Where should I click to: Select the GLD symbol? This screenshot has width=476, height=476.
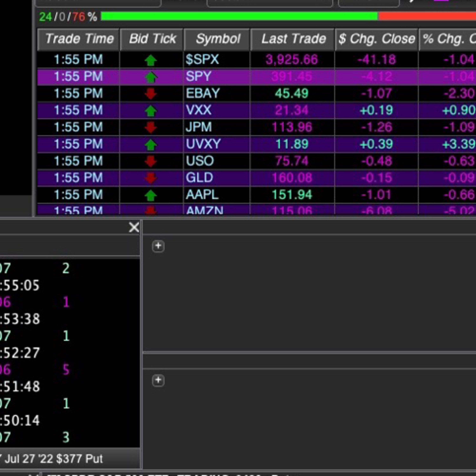click(x=199, y=178)
